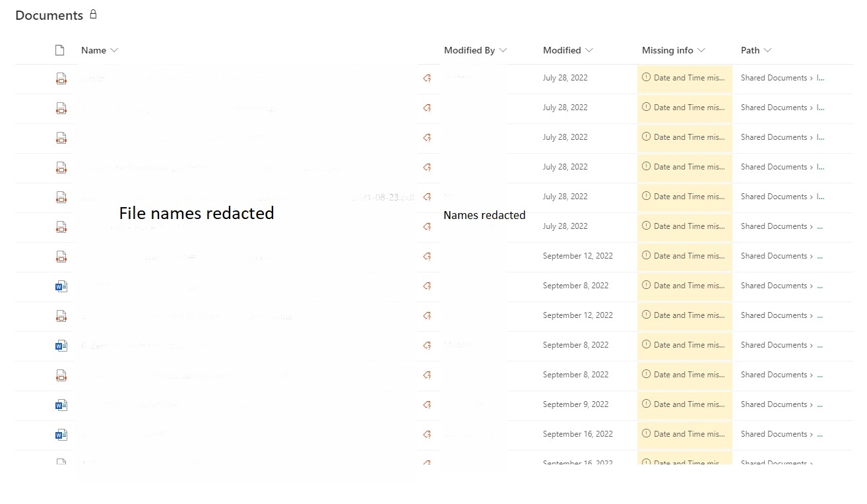867x504 pixels.
Task: Open the Name column header dropdown
Action: click(x=114, y=50)
